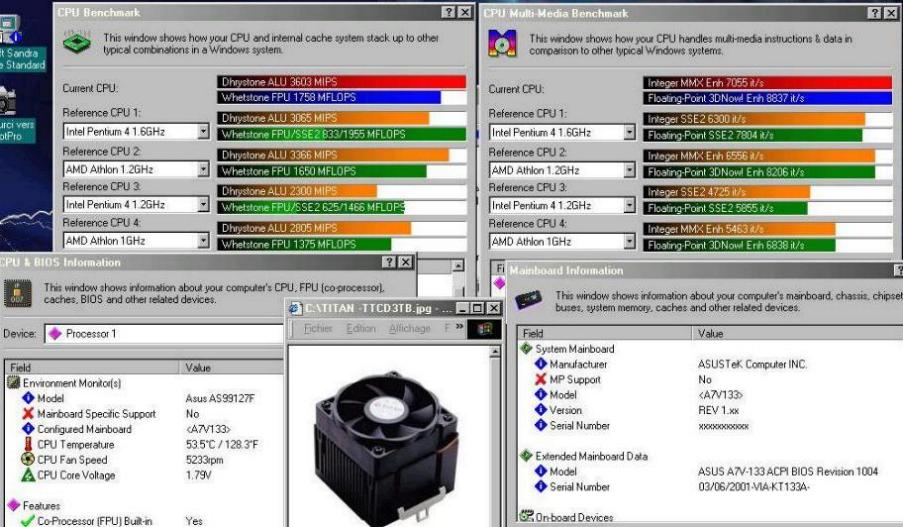Click the red X beside MP Support

pyautogui.click(x=540, y=380)
